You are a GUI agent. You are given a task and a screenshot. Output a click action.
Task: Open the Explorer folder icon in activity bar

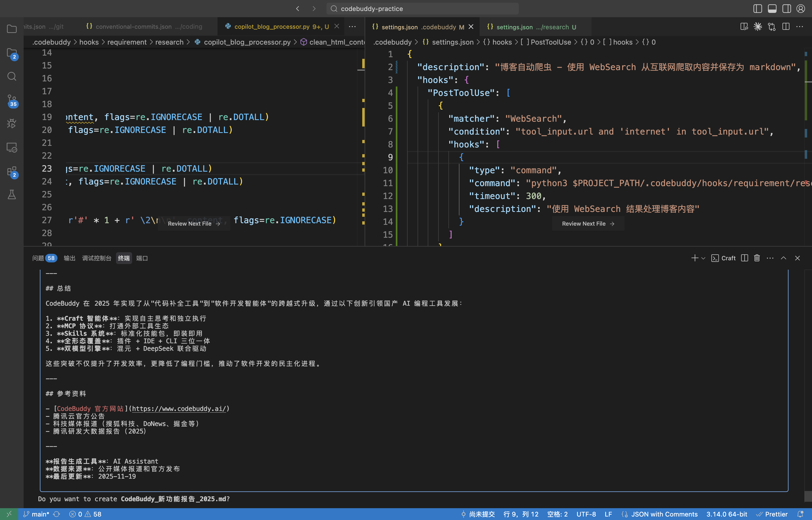click(x=12, y=29)
